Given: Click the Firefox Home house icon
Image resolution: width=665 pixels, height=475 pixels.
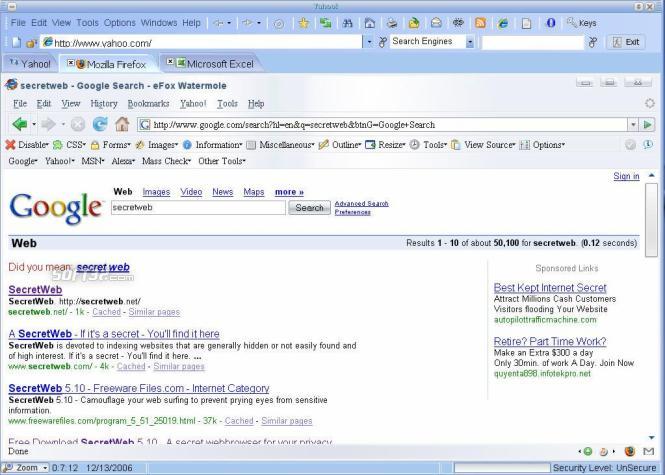Looking at the screenshot, I should point(122,124).
